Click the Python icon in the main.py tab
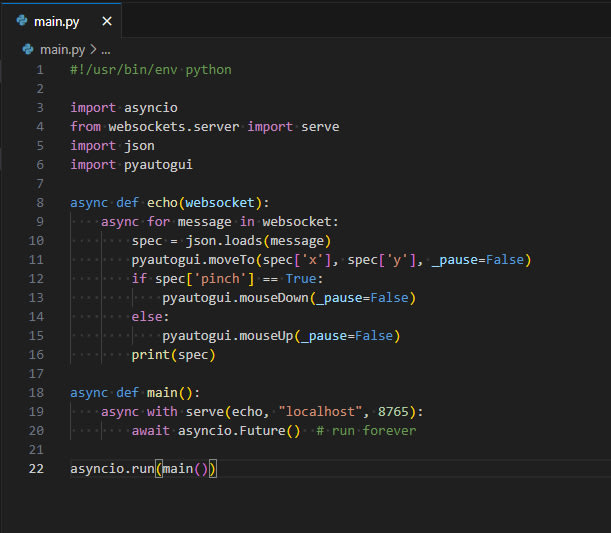The image size is (611, 533). [x=22, y=20]
